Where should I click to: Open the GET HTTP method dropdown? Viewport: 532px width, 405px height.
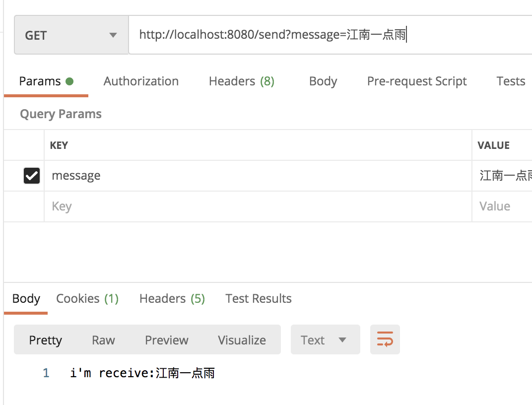coord(71,35)
